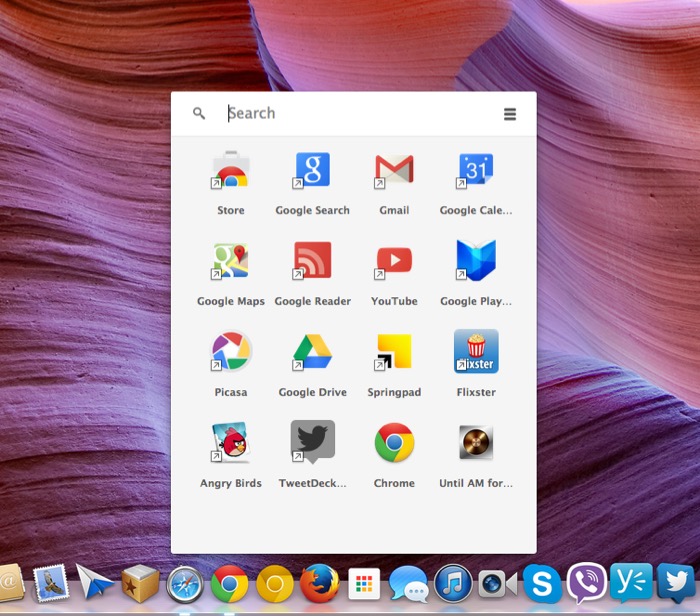Click the "TweetDeck..." app label
The width and height of the screenshot is (700, 616).
pos(312,483)
